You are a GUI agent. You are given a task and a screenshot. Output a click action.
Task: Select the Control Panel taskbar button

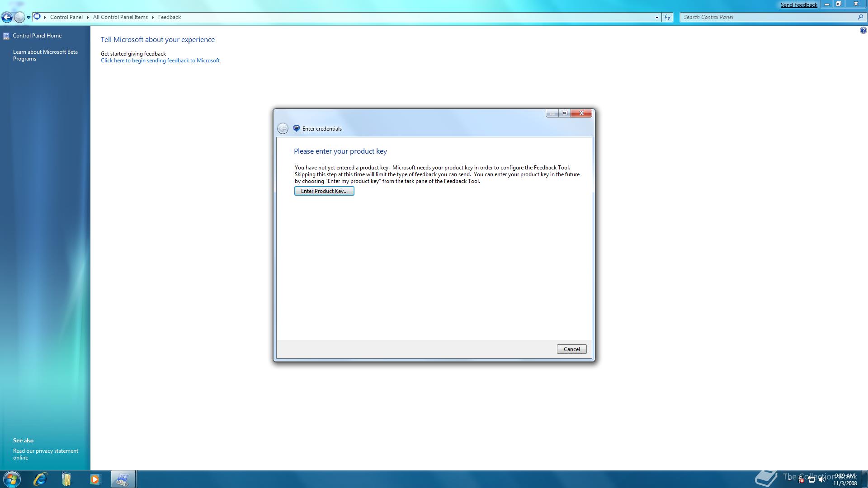(123, 479)
